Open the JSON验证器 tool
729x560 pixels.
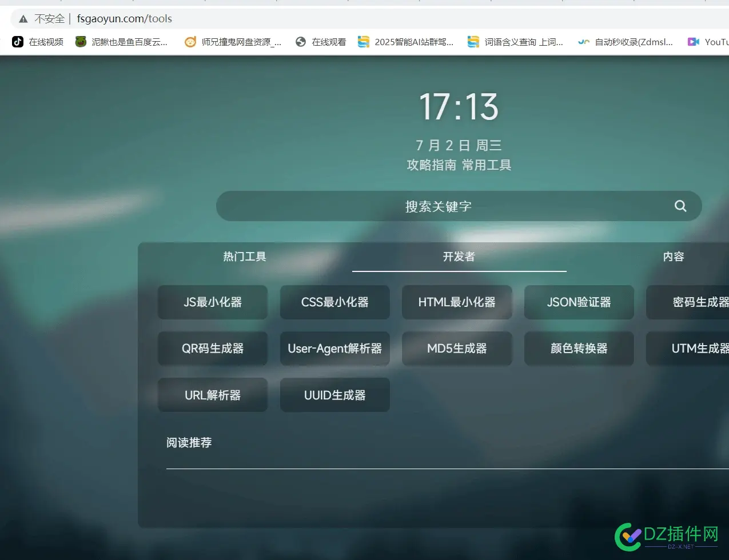pyautogui.click(x=579, y=302)
